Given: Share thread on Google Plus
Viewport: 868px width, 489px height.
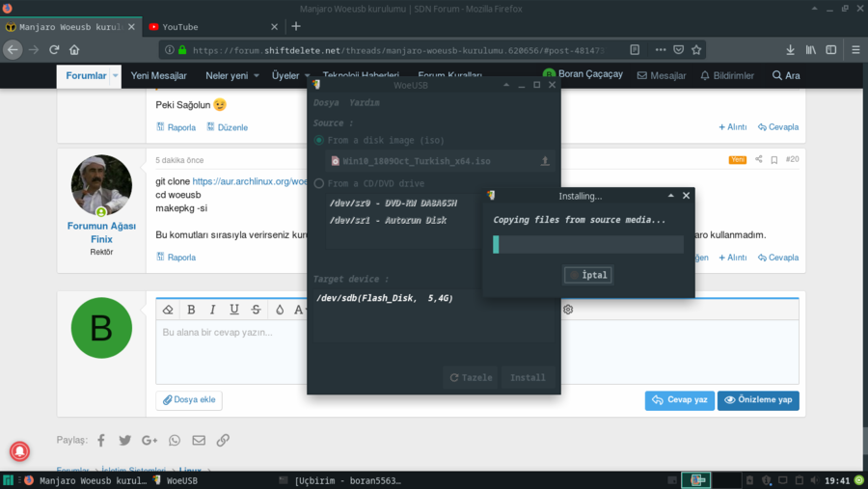Looking at the screenshot, I should click(x=149, y=440).
